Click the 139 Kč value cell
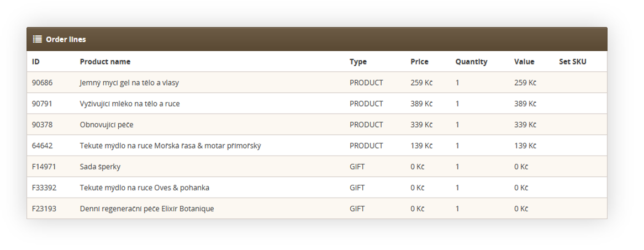The image size is (644, 250). 525,146
